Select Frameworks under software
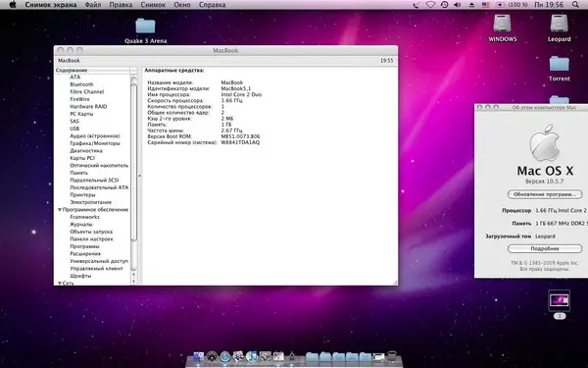This screenshot has height=368, width=588. click(x=84, y=217)
